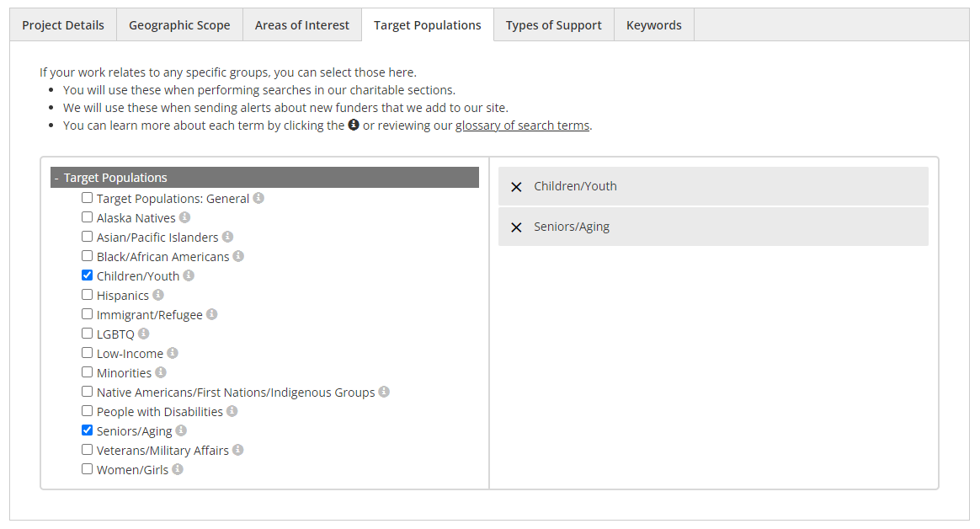Collapse the Target Populations tree header
The height and width of the screenshot is (529, 980).
tap(56, 178)
